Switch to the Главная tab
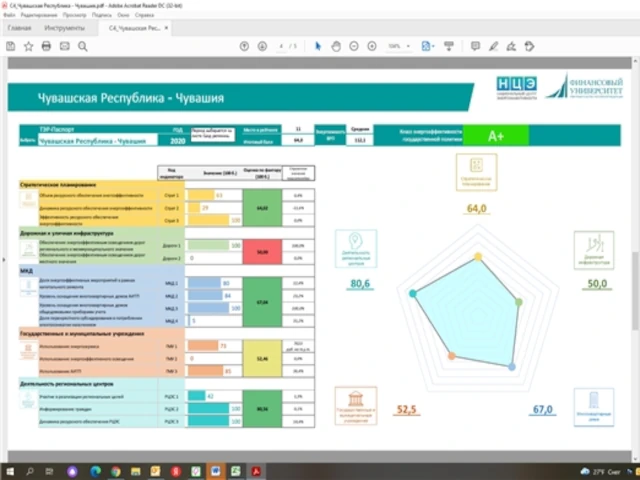This screenshot has height=480, width=640. tap(20, 28)
